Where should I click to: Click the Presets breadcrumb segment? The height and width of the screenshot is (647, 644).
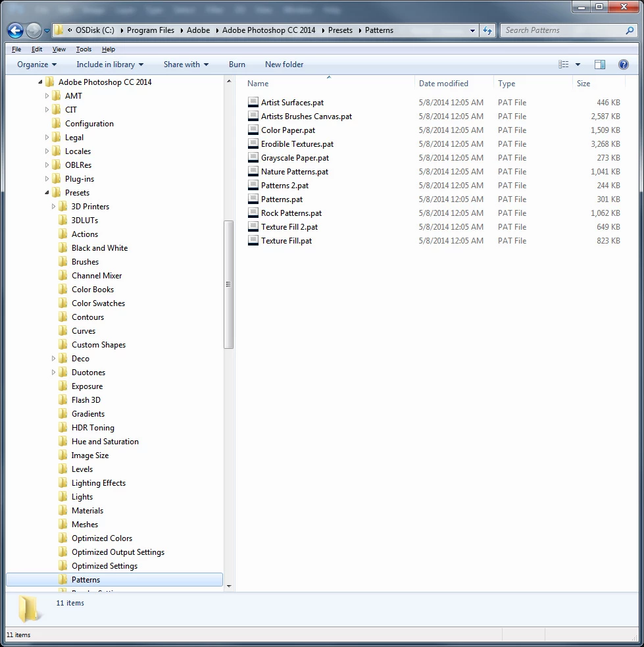click(x=340, y=30)
